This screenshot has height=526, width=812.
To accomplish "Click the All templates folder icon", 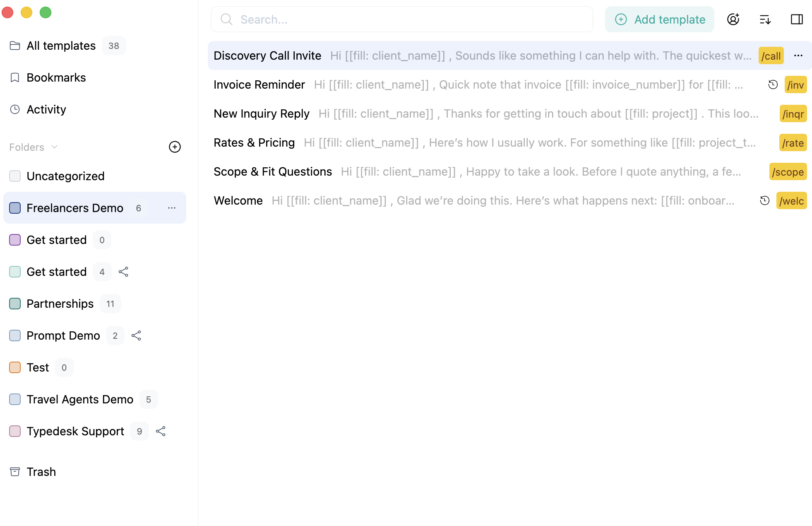I will click(x=15, y=46).
